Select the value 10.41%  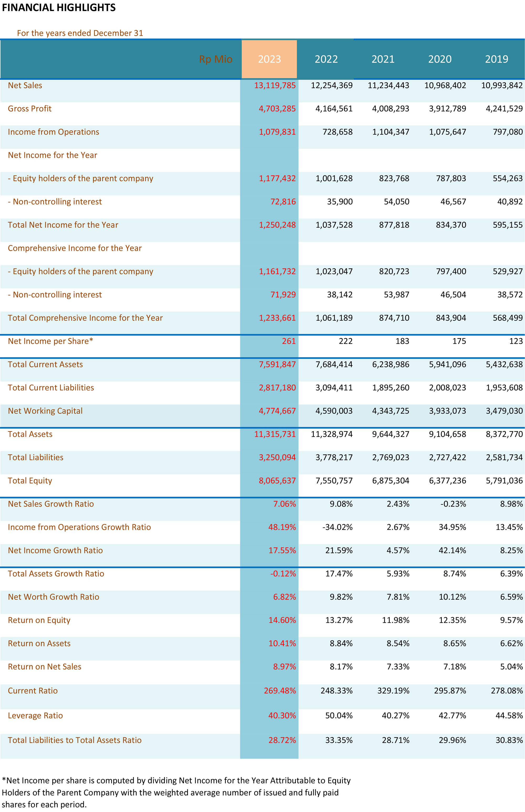(x=282, y=643)
